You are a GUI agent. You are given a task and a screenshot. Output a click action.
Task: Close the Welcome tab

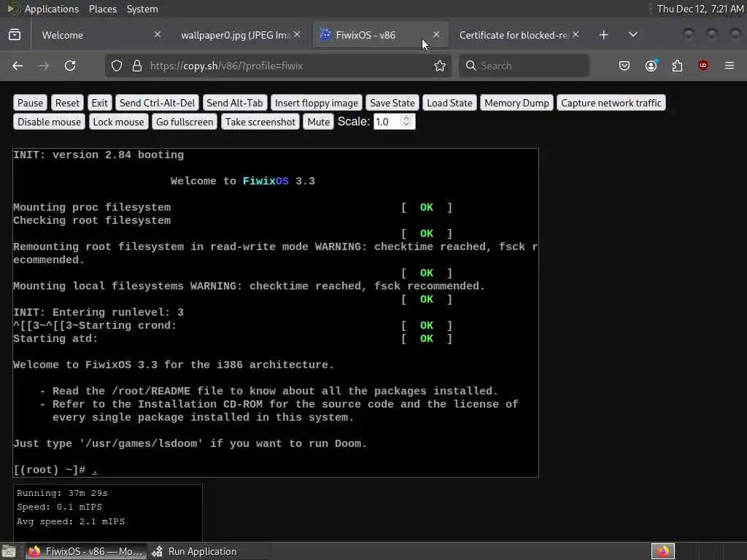(x=158, y=35)
